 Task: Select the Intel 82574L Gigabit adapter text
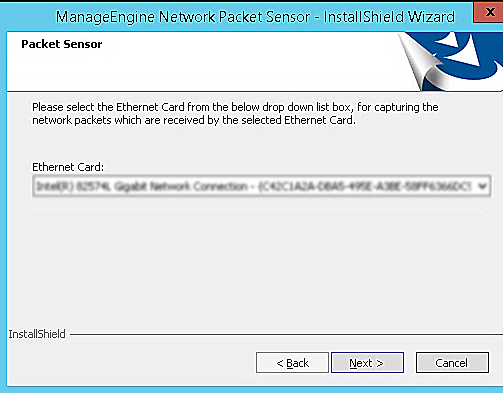(x=142, y=186)
